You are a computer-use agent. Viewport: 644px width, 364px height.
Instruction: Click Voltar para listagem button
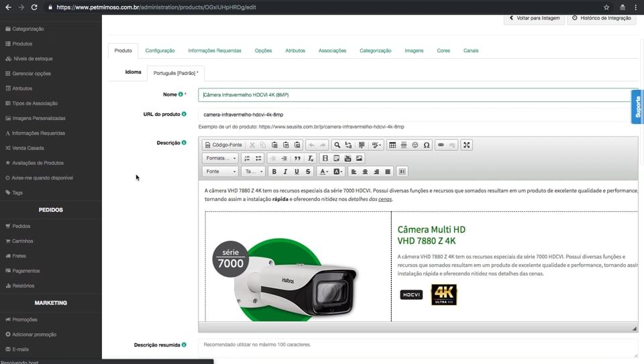click(x=534, y=18)
